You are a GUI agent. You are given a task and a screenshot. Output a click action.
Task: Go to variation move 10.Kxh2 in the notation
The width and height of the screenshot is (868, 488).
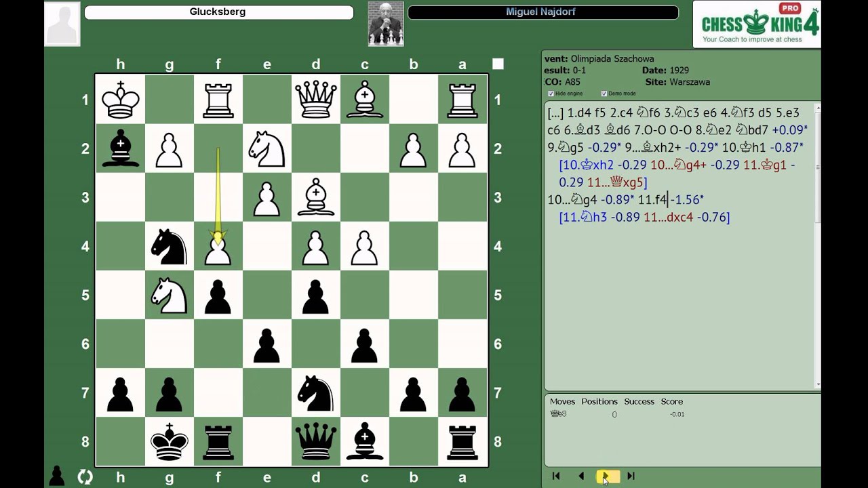[x=587, y=165]
